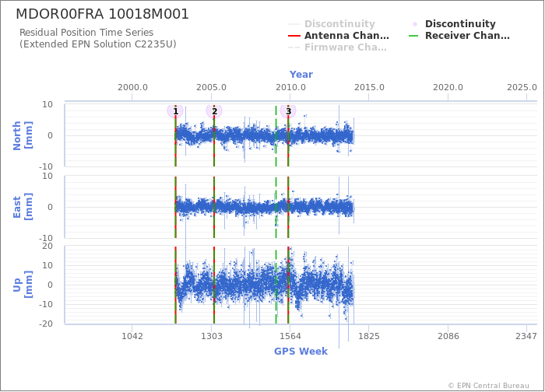This screenshot has width=545, height=392.
Task: Click the East [mm] axis label
Action: coord(23,207)
